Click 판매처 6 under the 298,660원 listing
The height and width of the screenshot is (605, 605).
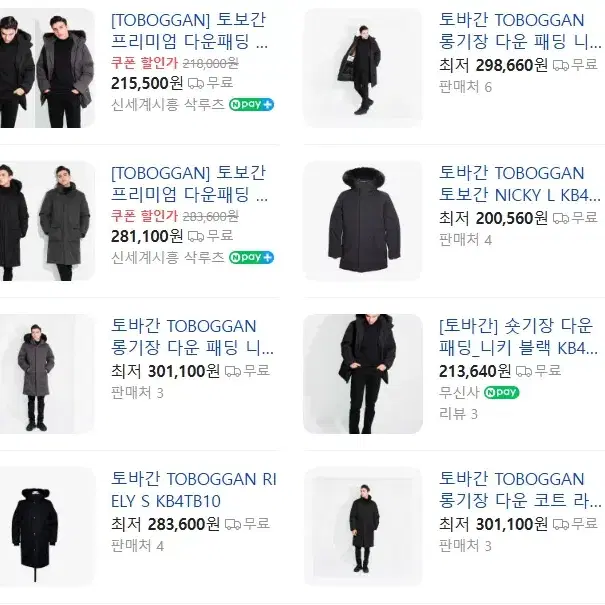click(x=465, y=87)
